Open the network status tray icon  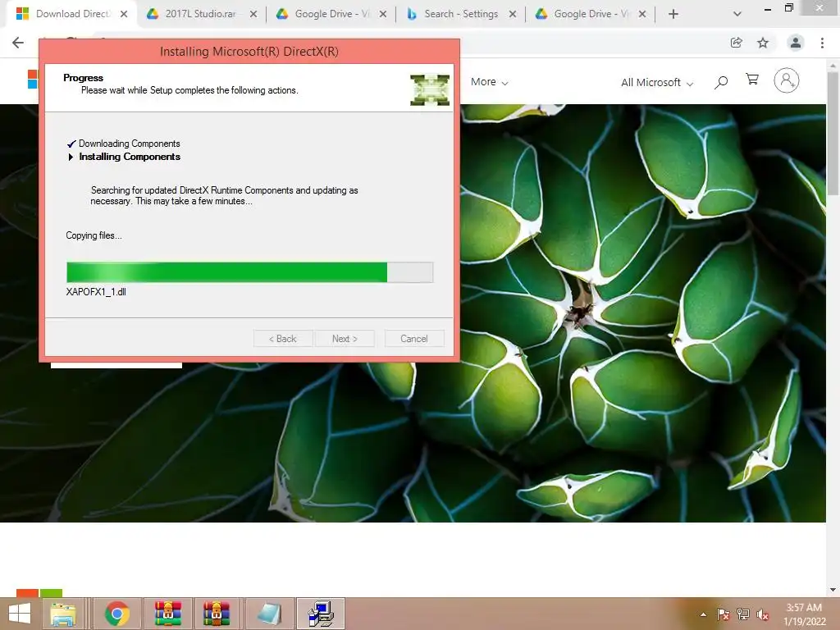[743, 614]
